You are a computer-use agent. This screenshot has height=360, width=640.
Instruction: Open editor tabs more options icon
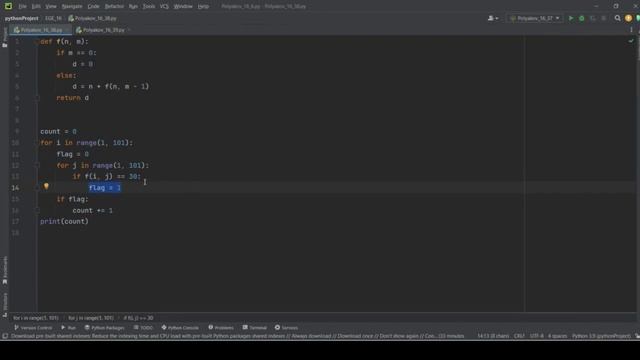tap(631, 30)
